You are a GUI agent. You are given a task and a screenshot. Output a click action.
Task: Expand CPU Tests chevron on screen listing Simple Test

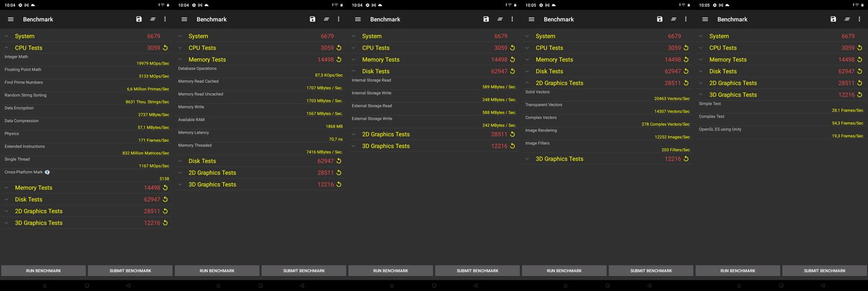point(701,48)
